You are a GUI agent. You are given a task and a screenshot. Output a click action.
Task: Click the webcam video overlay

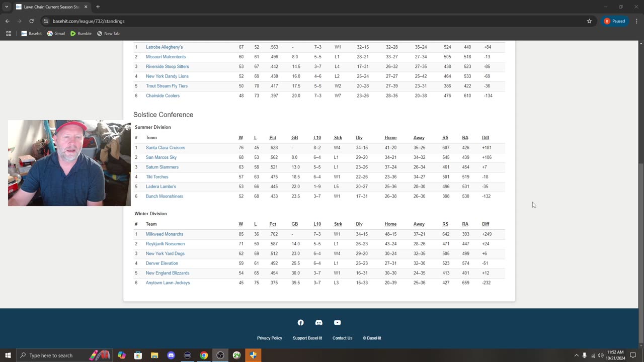[x=69, y=163]
